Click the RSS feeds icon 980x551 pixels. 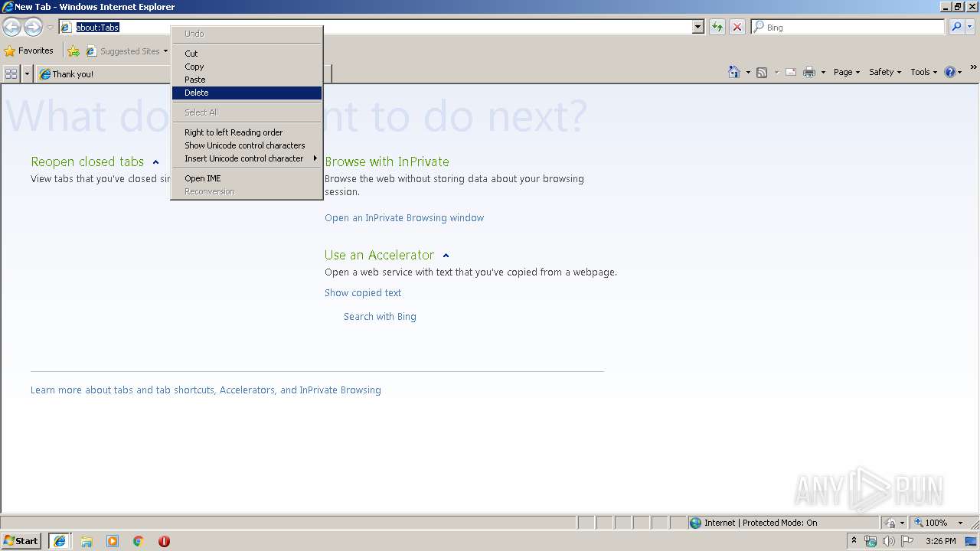(762, 72)
